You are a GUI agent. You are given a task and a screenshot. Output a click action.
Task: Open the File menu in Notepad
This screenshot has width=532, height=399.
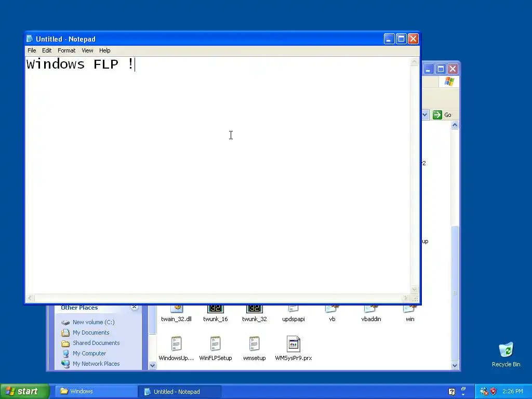coord(32,50)
